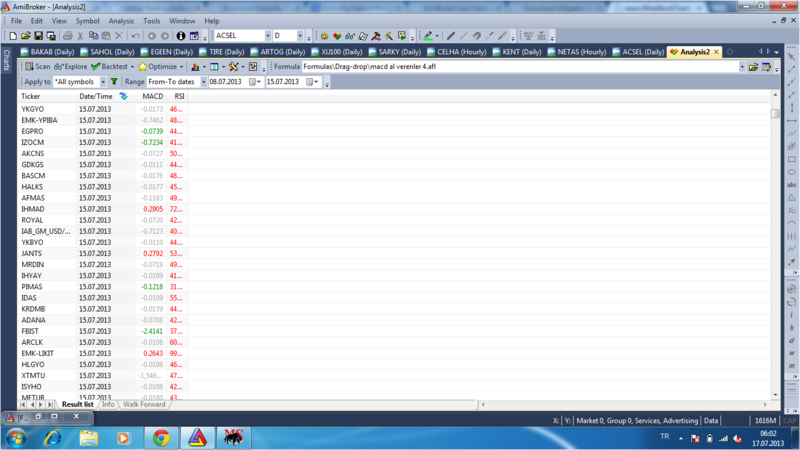The width and height of the screenshot is (800, 450).
Task: Sort by the Ticker column header
Action: coord(47,96)
